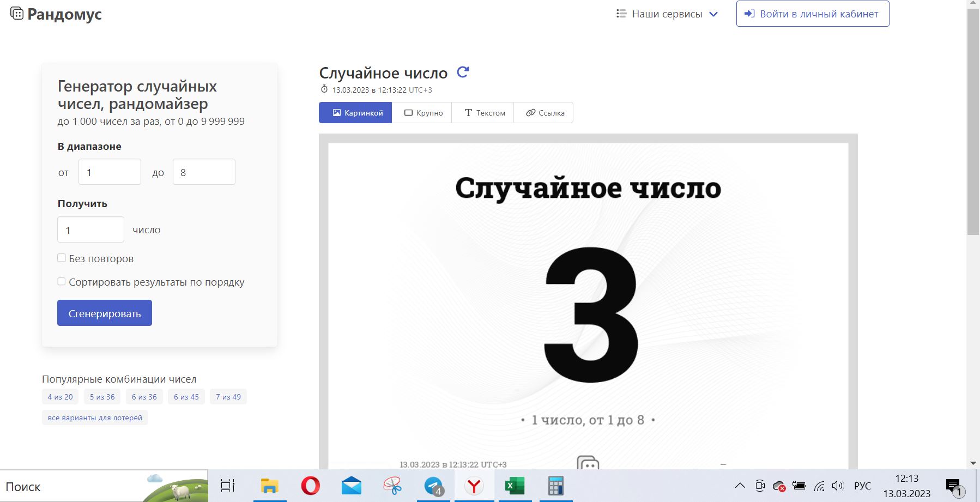Open Calculator from the taskbar

[x=555, y=486]
